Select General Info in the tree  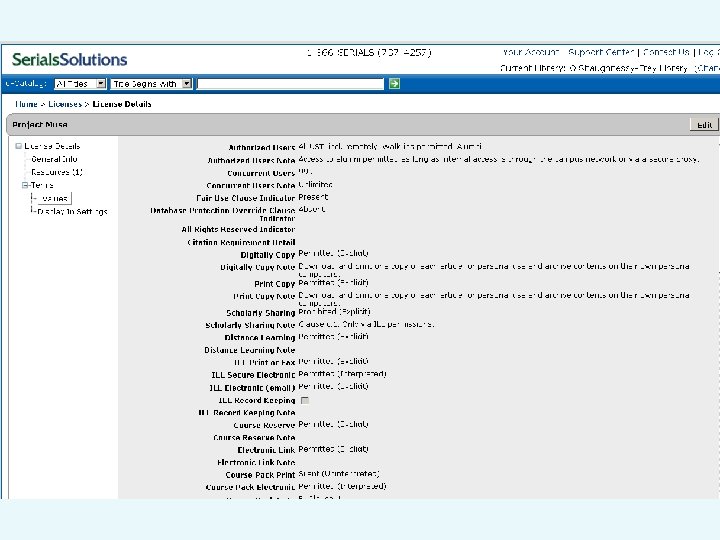tap(54, 159)
